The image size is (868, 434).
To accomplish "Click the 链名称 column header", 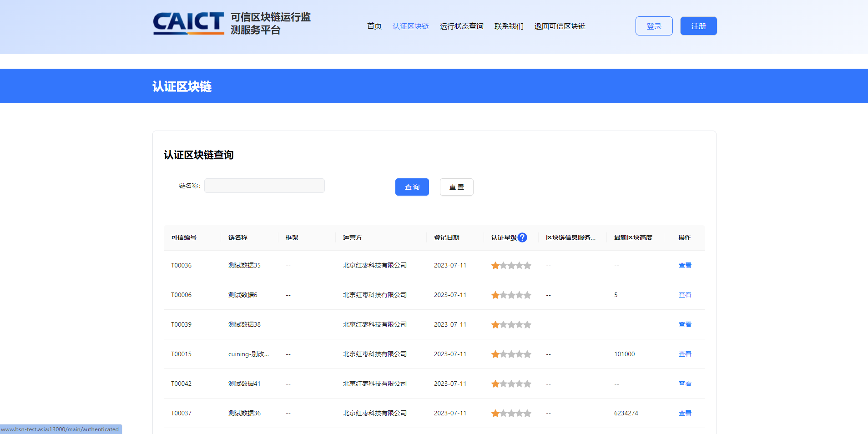I will 238,237.
